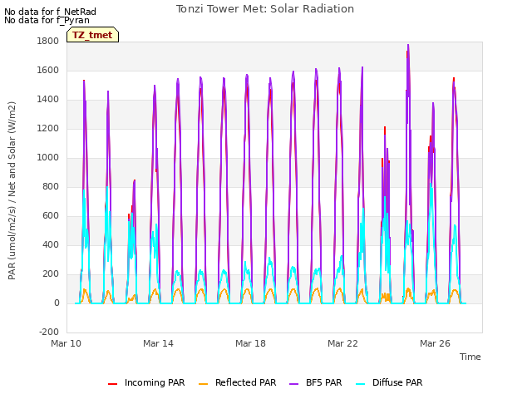This screenshot has width=532, height=399.
Task: Toggle Incoming PAR legend entry
Action: tap(146, 382)
